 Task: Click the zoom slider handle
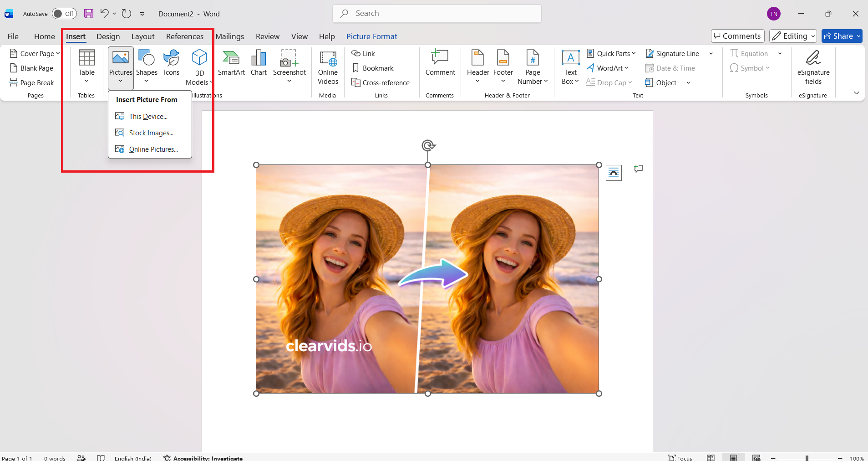(x=807, y=458)
